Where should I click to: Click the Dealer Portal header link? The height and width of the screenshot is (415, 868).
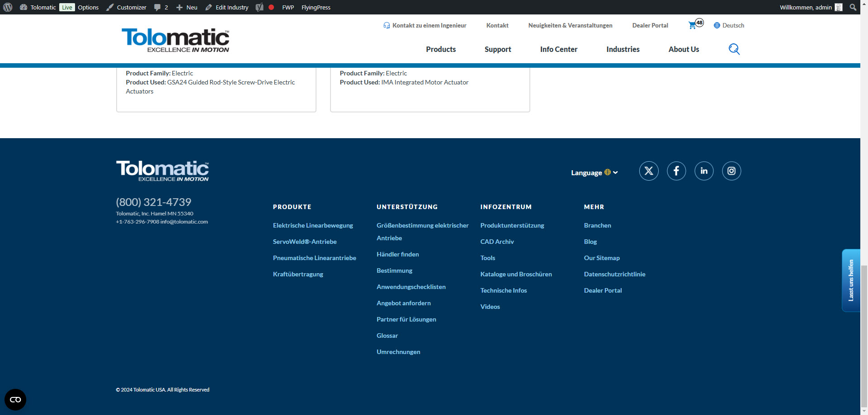(650, 25)
